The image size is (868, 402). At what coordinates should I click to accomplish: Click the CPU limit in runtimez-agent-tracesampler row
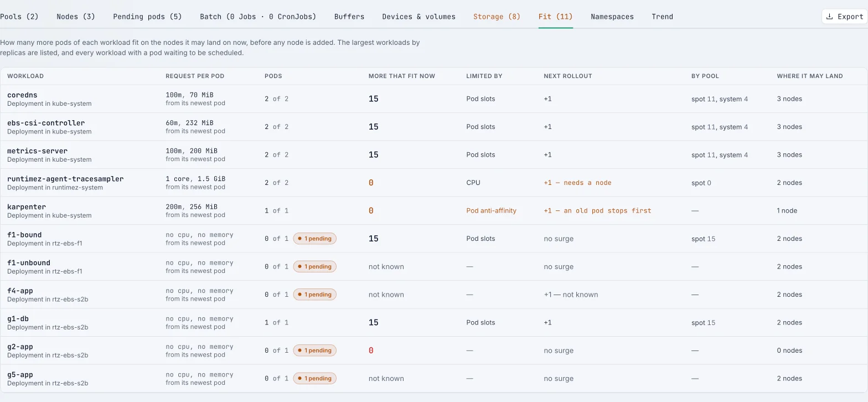click(x=473, y=183)
